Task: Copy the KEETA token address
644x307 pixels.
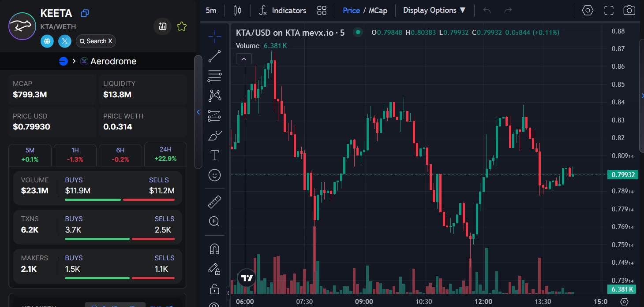Action: pos(85,13)
